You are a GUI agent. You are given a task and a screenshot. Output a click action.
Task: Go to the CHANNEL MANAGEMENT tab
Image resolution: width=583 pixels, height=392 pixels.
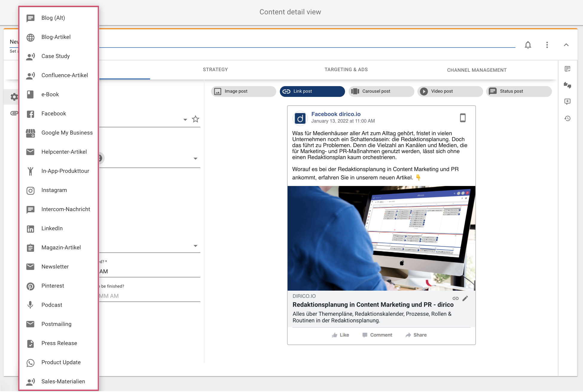point(477,70)
